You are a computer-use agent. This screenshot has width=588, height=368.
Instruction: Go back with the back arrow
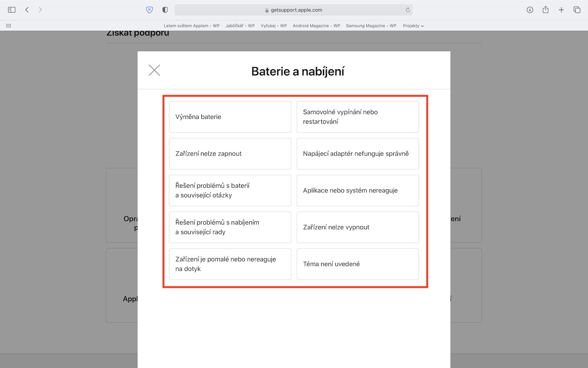[27, 10]
